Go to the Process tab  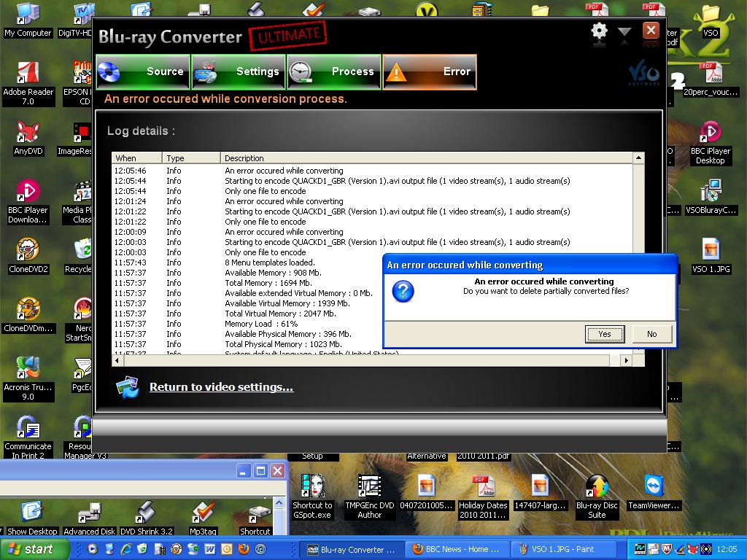(333, 72)
